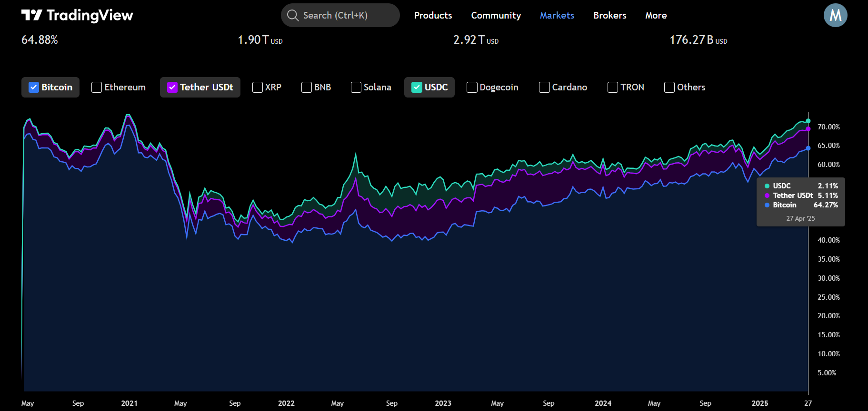This screenshot has width=868, height=411.
Task: Click the Bitcoin 64.27% tooltip row
Action: click(801, 205)
